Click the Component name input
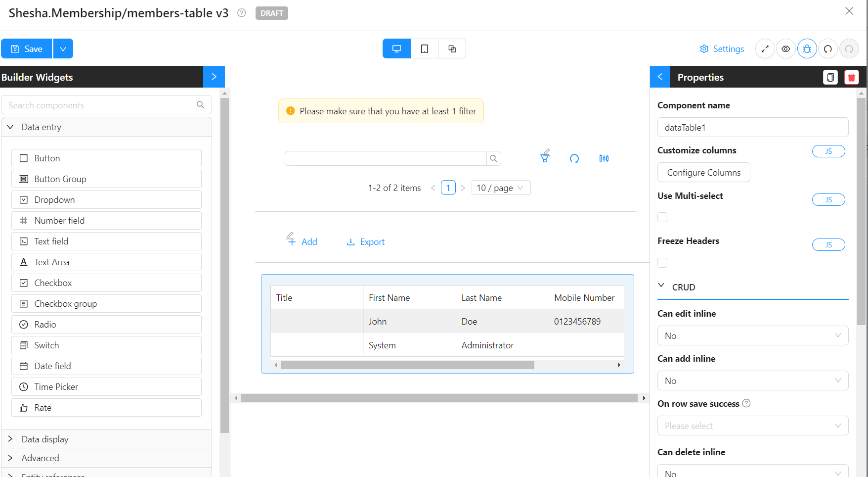 (753, 127)
